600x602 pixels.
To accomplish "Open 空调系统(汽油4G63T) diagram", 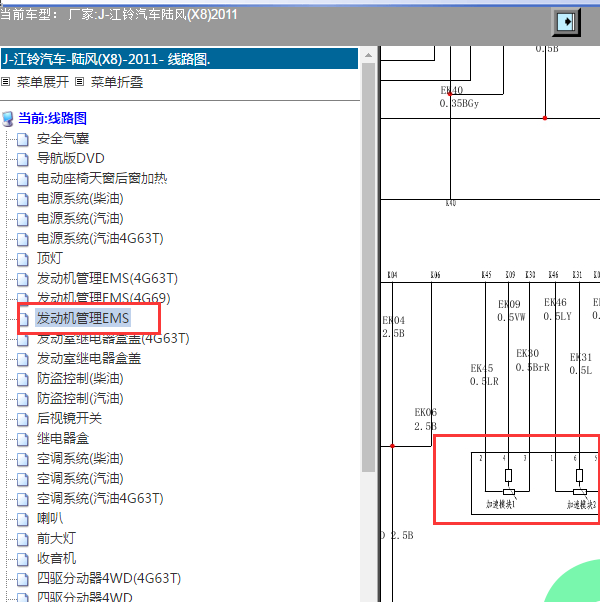I will 100,498.
